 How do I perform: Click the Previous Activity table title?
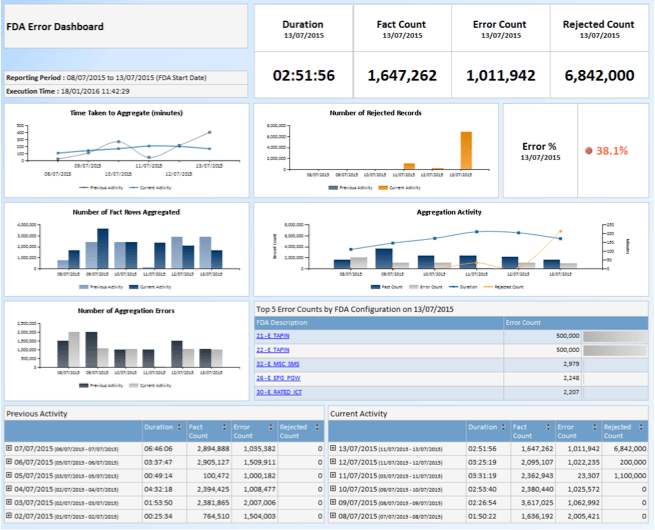(x=37, y=413)
